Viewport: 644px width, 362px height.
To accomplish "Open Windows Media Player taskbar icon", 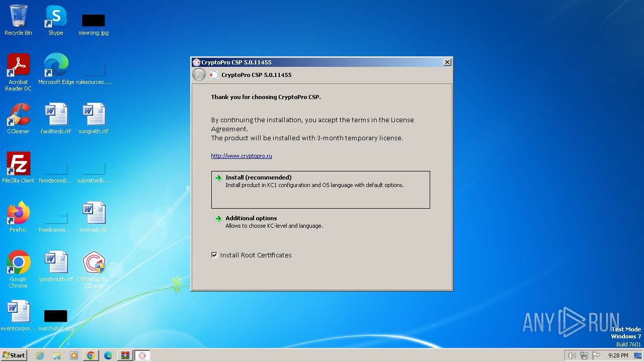I will click(x=74, y=355).
